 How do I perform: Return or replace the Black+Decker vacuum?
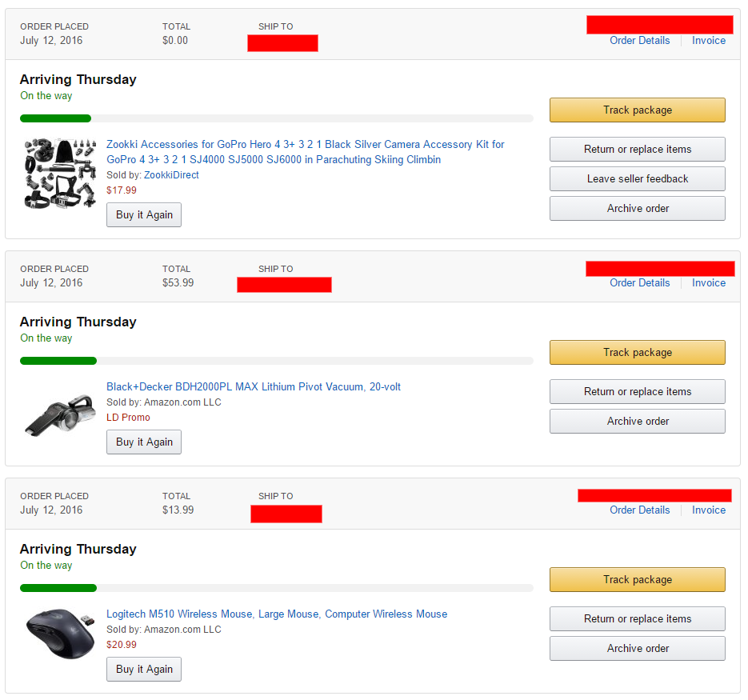click(x=637, y=392)
